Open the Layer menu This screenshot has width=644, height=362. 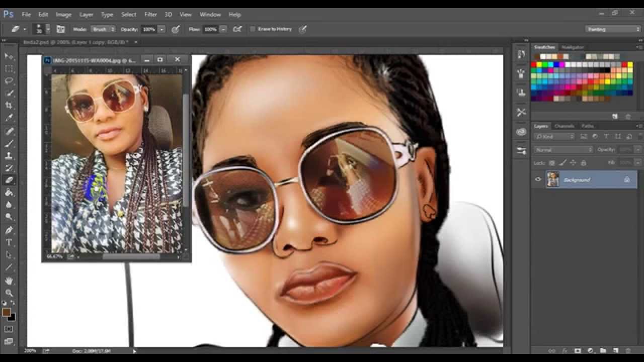pos(86,15)
